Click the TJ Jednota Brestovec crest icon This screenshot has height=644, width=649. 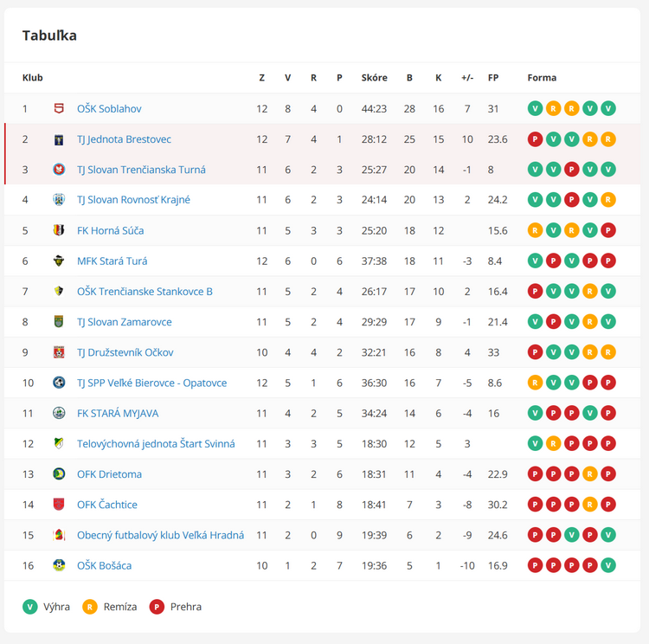point(59,139)
